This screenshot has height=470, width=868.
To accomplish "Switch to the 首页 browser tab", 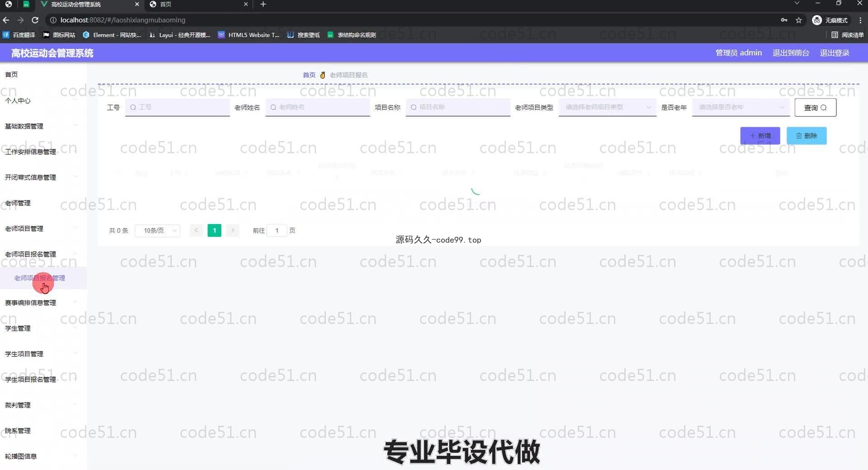I will 199,4.
